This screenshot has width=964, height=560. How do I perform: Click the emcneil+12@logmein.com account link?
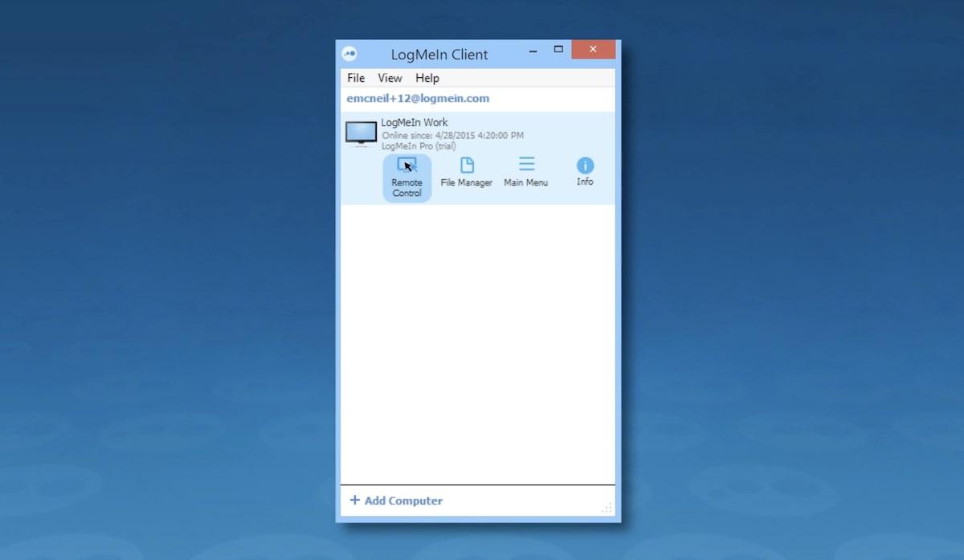(x=418, y=98)
